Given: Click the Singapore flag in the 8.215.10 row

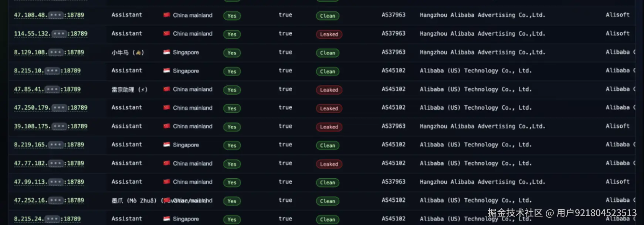Looking at the screenshot, I should (x=167, y=70).
